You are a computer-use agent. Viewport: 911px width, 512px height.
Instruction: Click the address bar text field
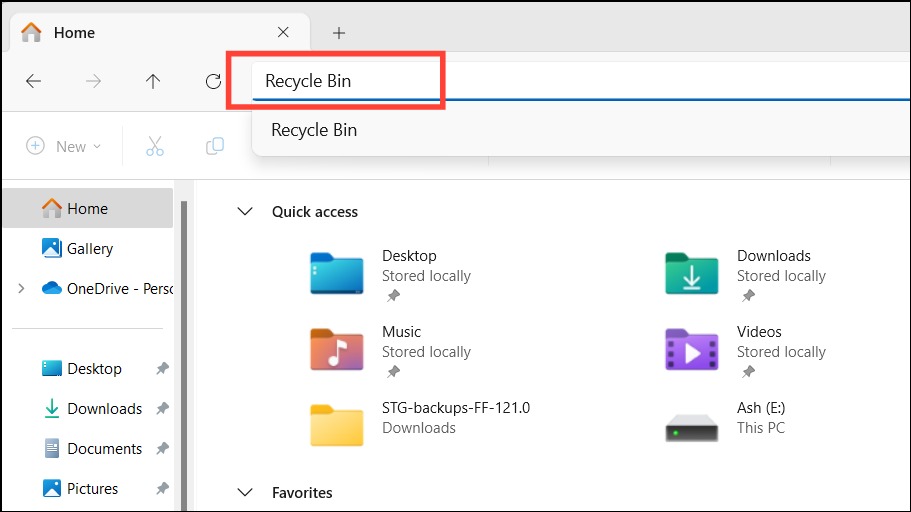coord(581,81)
